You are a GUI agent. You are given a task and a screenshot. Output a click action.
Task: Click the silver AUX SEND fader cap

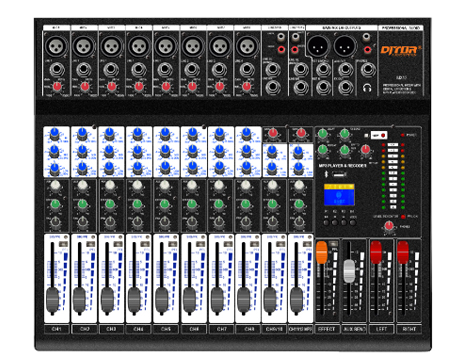[x=349, y=271]
